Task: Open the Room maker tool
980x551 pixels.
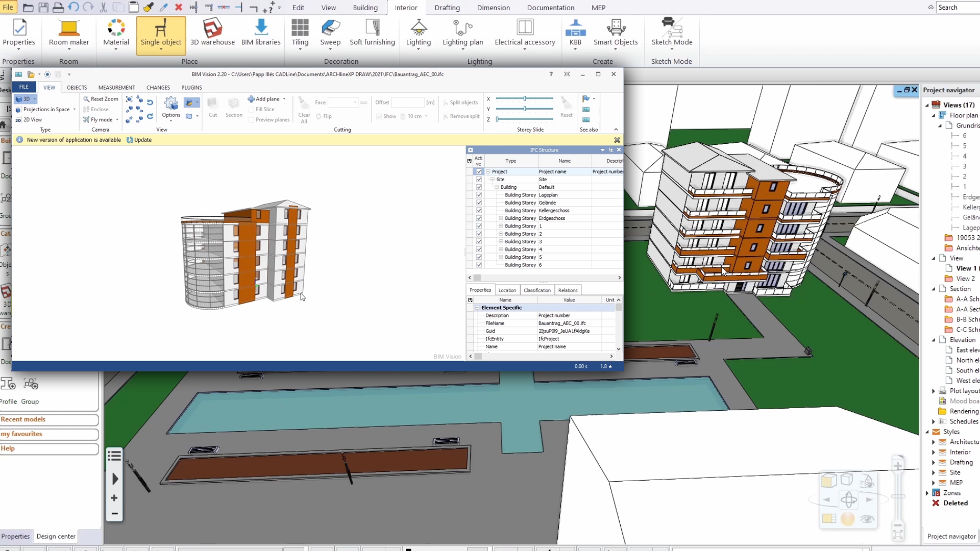Action: (x=69, y=34)
